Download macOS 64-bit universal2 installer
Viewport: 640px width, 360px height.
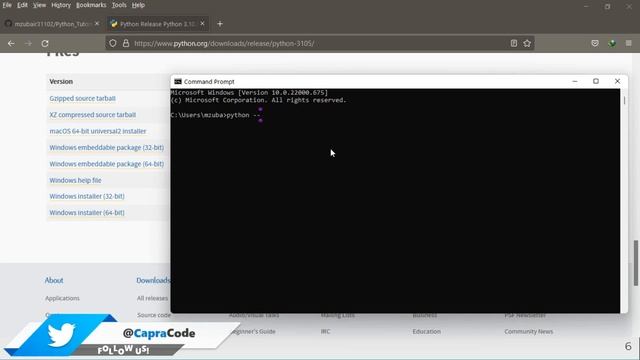pos(98,131)
